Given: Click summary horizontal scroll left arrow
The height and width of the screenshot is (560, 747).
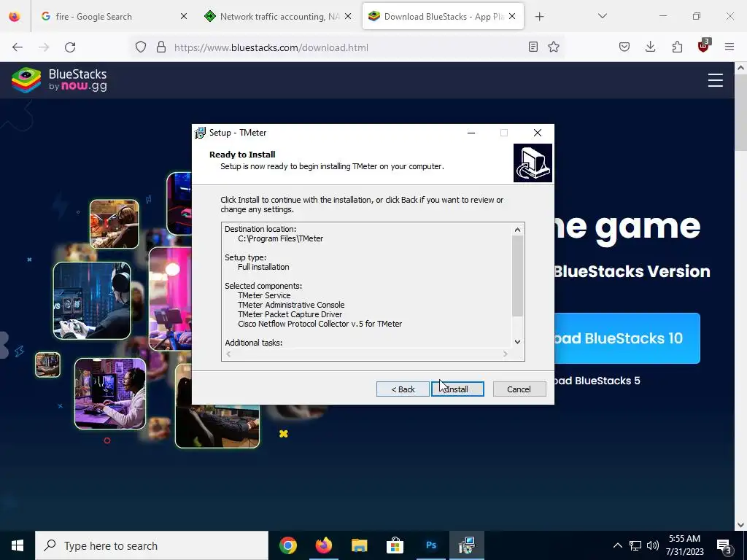Looking at the screenshot, I should pyautogui.click(x=228, y=354).
